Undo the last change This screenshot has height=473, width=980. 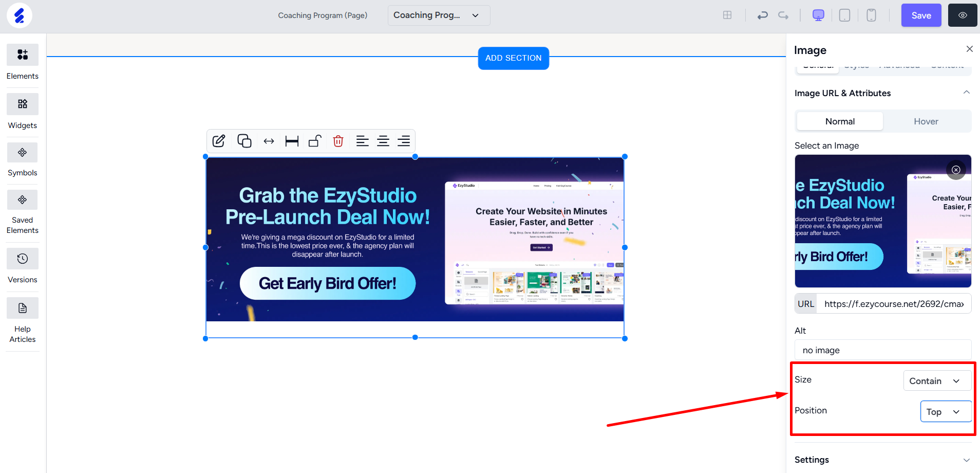[763, 15]
